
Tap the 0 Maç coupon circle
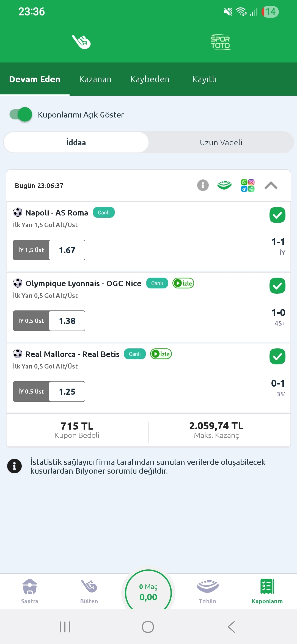click(x=148, y=592)
